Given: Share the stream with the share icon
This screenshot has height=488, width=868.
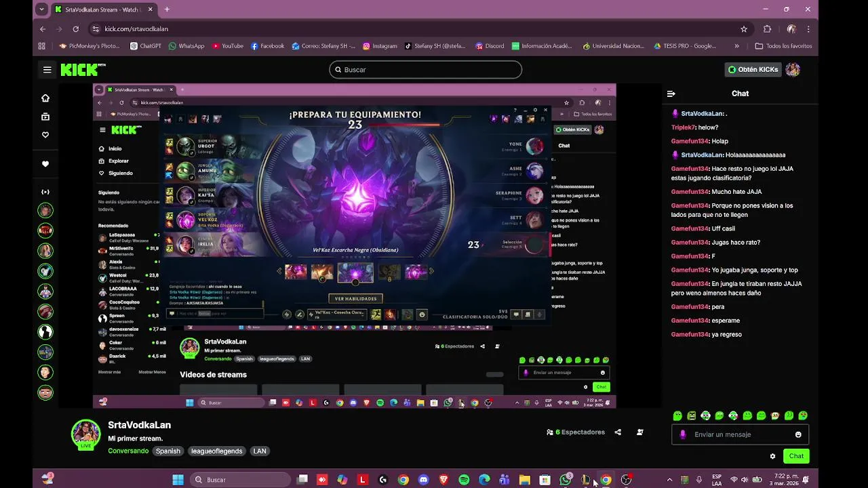Looking at the screenshot, I should point(618,432).
